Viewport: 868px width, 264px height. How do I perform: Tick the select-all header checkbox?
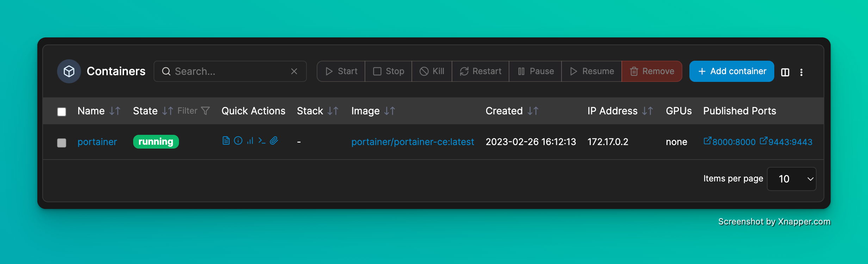tap(62, 112)
